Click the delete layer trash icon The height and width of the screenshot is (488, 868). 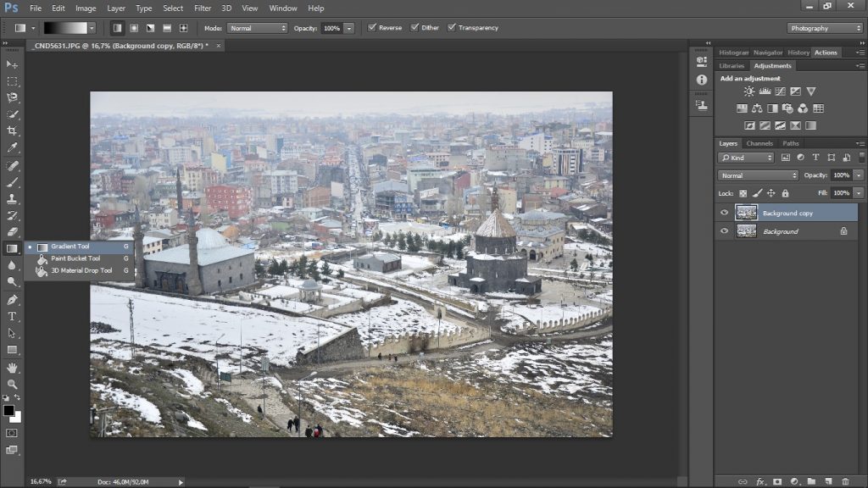click(845, 481)
